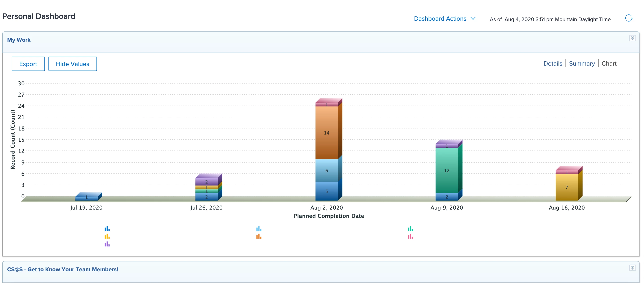Select the Chart view tab
The width and height of the screenshot is (644, 283).
tap(609, 64)
